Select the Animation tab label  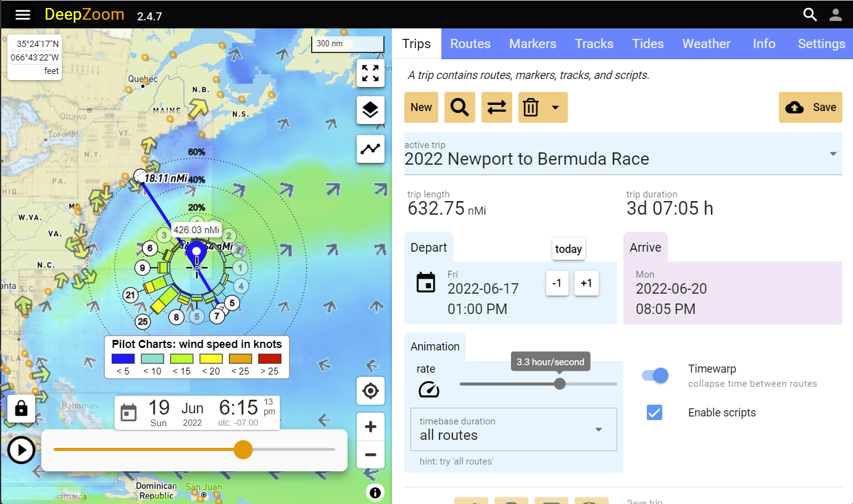(x=435, y=347)
